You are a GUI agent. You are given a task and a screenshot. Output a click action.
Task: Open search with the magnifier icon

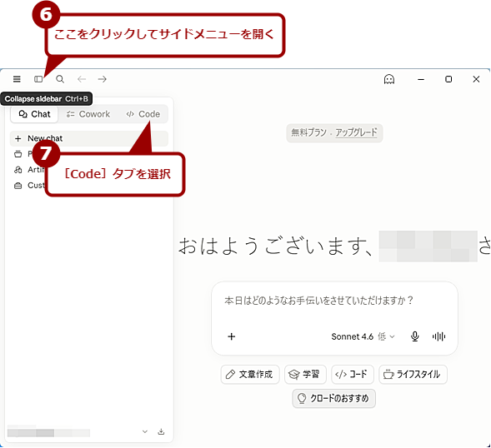coord(60,79)
